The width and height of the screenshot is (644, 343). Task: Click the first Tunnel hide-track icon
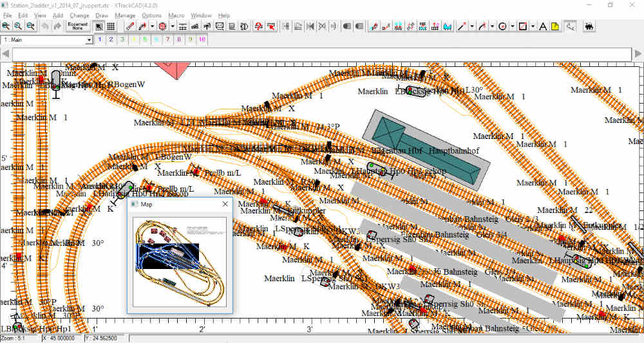347,26
